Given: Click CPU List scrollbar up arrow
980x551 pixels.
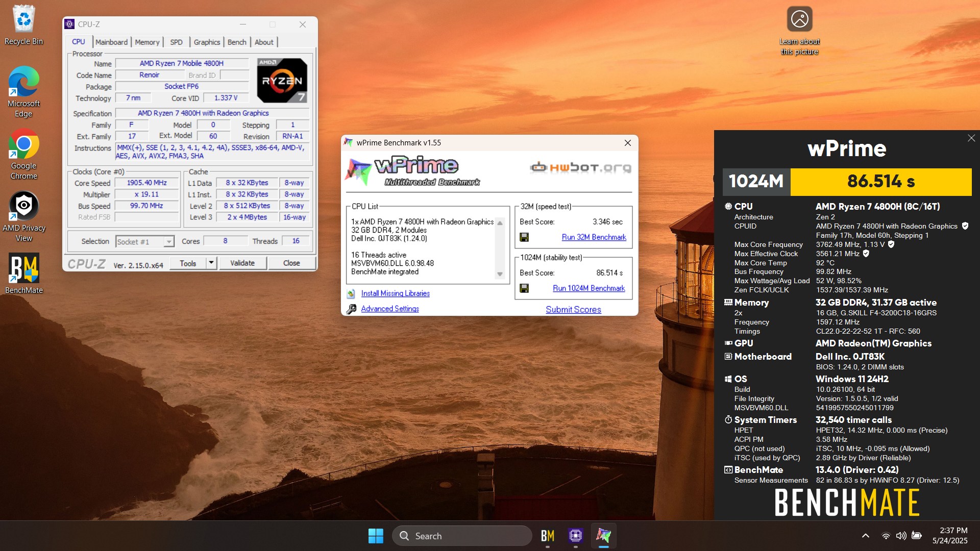Looking at the screenshot, I should click(500, 223).
